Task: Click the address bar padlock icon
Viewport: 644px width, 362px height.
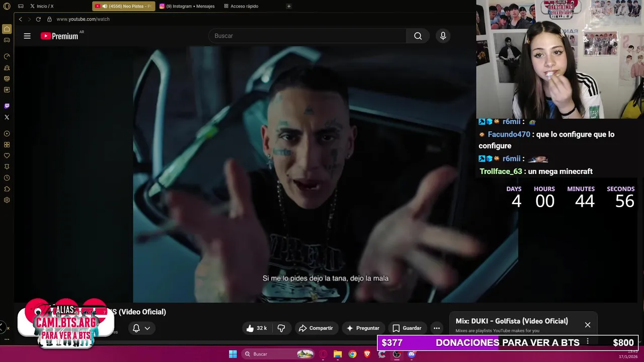Action: pyautogui.click(x=49, y=19)
